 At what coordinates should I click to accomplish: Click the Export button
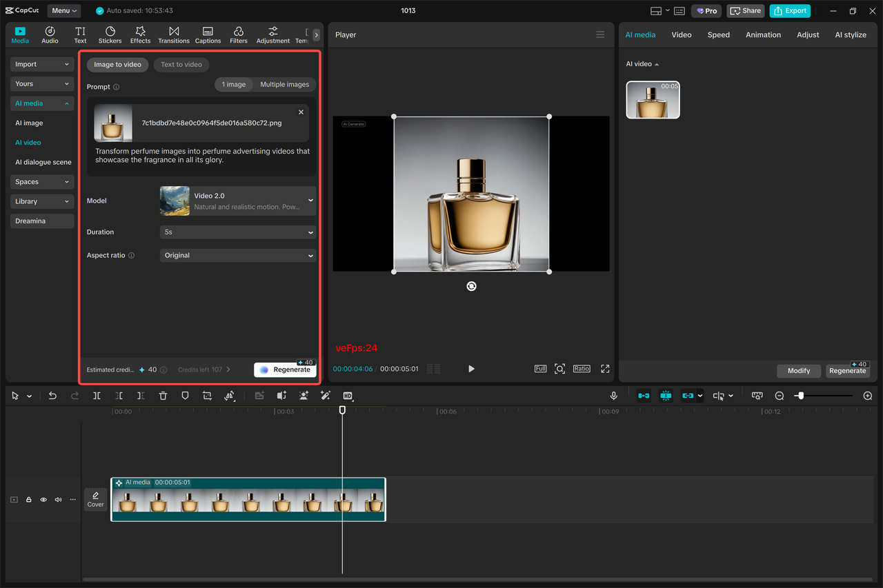pos(790,10)
